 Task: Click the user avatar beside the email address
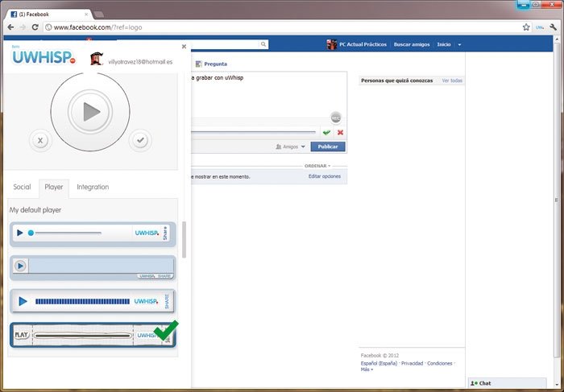tap(97, 59)
